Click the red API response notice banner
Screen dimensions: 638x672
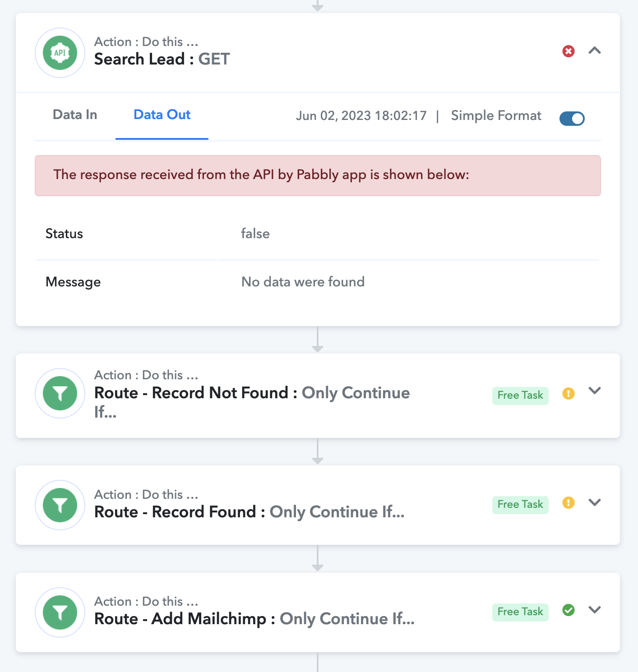click(x=318, y=175)
